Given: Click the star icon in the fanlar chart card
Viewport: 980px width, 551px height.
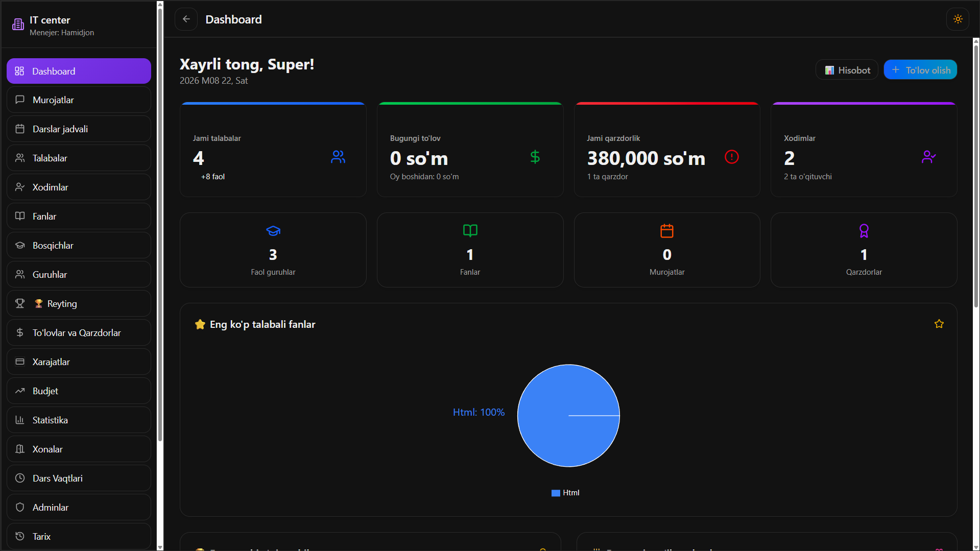Looking at the screenshot, I should (x=939, y=324).
